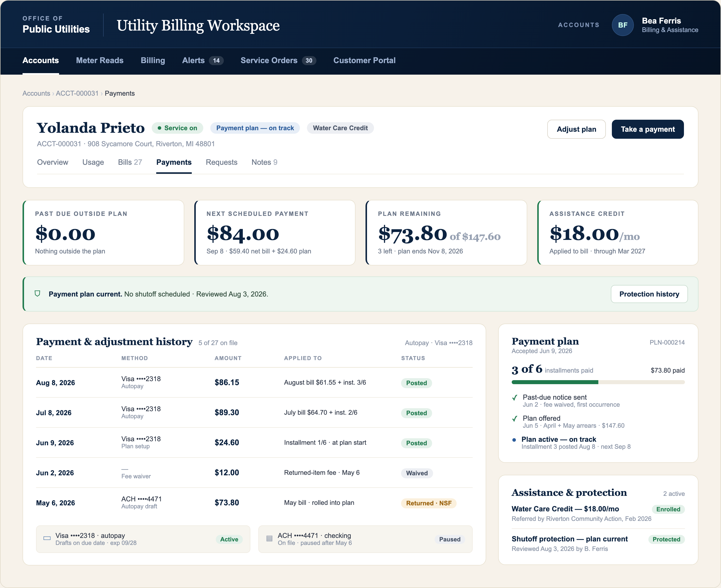Click the Assistance Credit $18.00 card

[x=618, y=233]
